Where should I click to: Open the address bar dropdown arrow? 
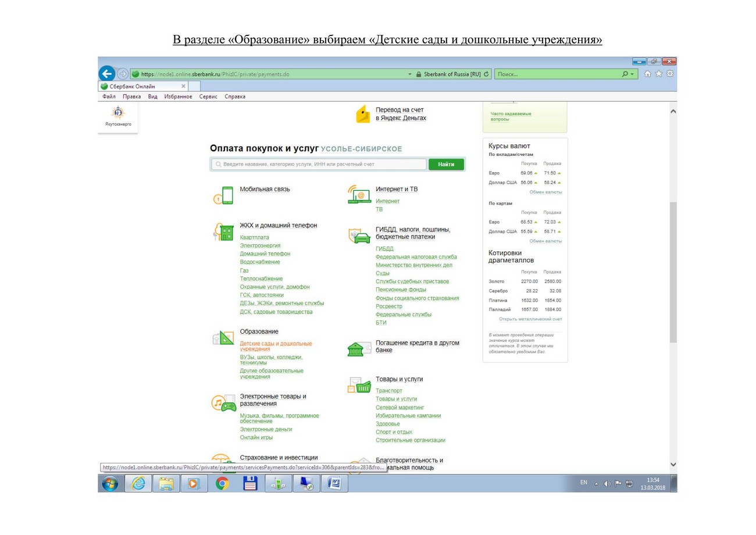[410, 74]
